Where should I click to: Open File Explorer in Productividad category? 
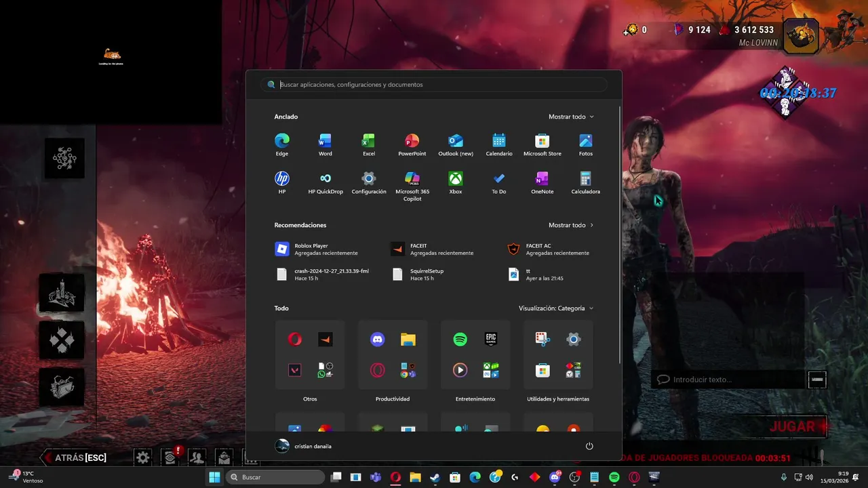click(408, 340)
